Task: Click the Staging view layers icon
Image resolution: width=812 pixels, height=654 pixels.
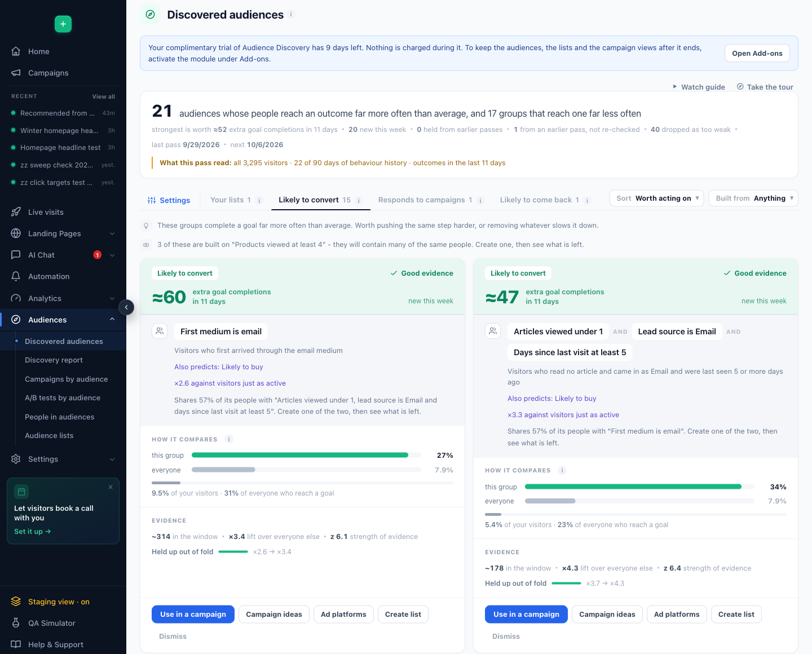Action: pyautogui.click(x=16, y=602)
